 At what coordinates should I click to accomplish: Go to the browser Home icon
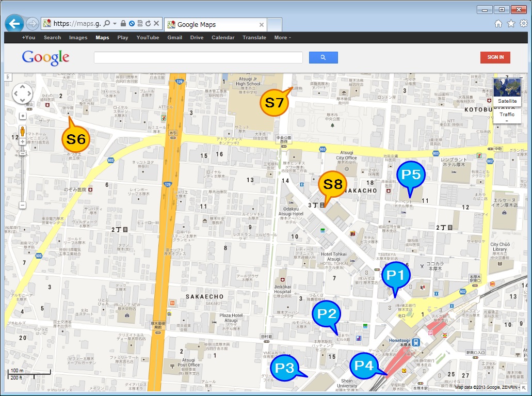(498, 23)
